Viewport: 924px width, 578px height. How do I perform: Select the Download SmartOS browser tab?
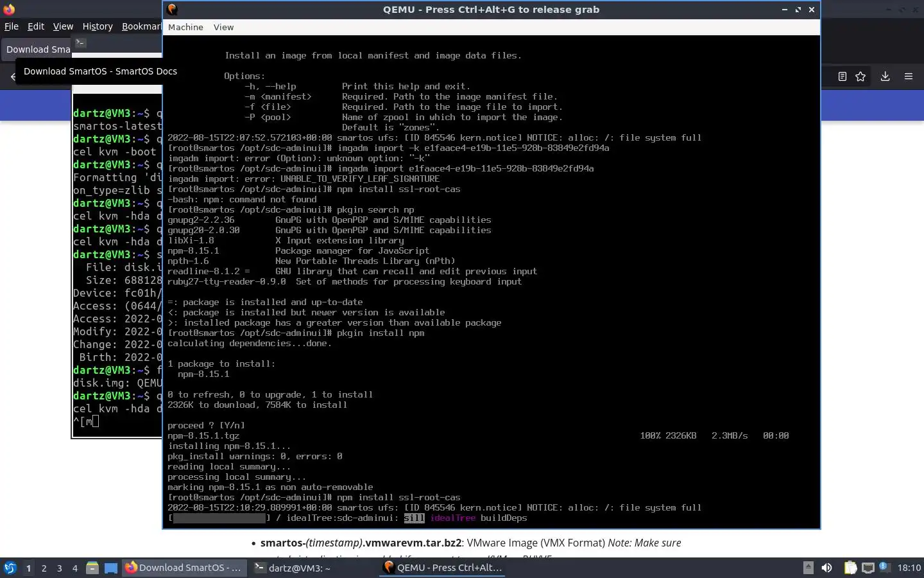point(38,49)
